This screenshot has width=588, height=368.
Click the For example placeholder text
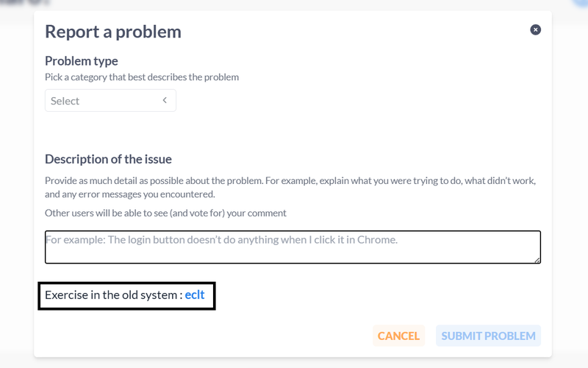pos(220,239)
